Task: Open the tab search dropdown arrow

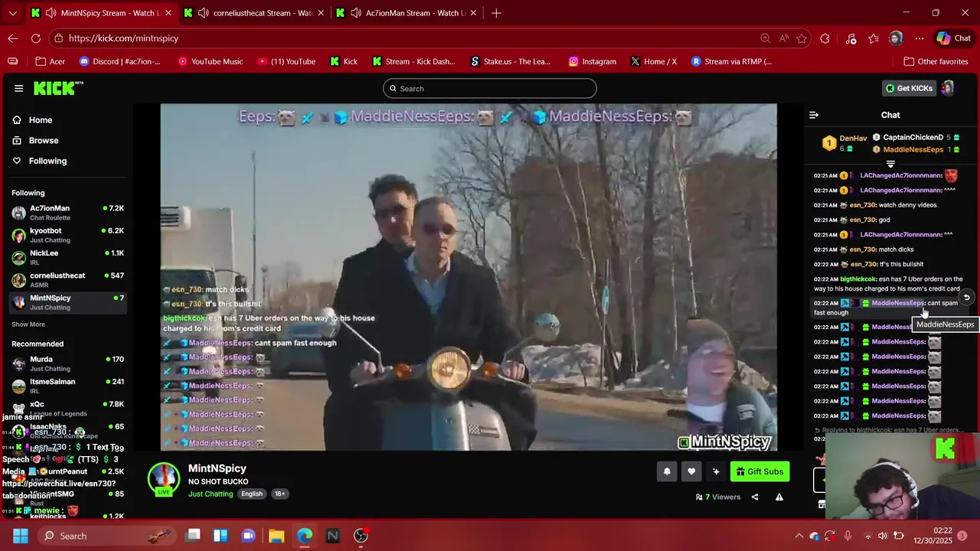Action: (12, 13)
